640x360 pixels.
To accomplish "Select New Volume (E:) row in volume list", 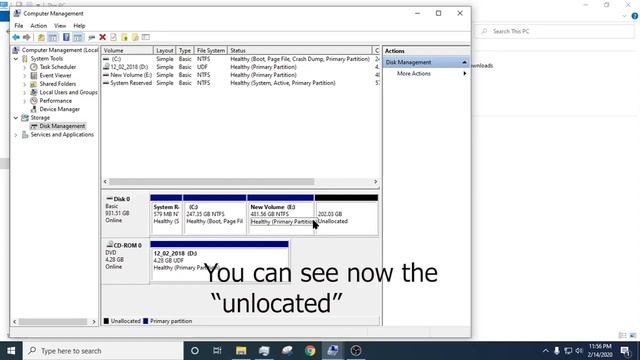I will (240, 75).
